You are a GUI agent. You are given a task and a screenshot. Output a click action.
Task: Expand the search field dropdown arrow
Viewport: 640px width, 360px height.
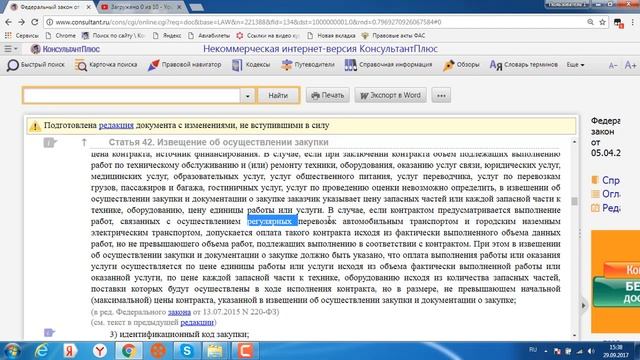(x=247, y=96)
